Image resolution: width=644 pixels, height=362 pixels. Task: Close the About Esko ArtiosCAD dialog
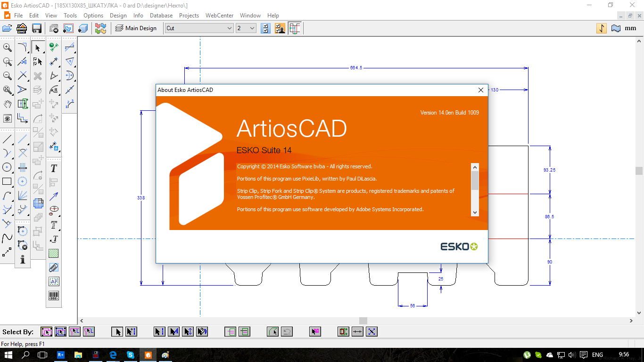click(481, 90)
